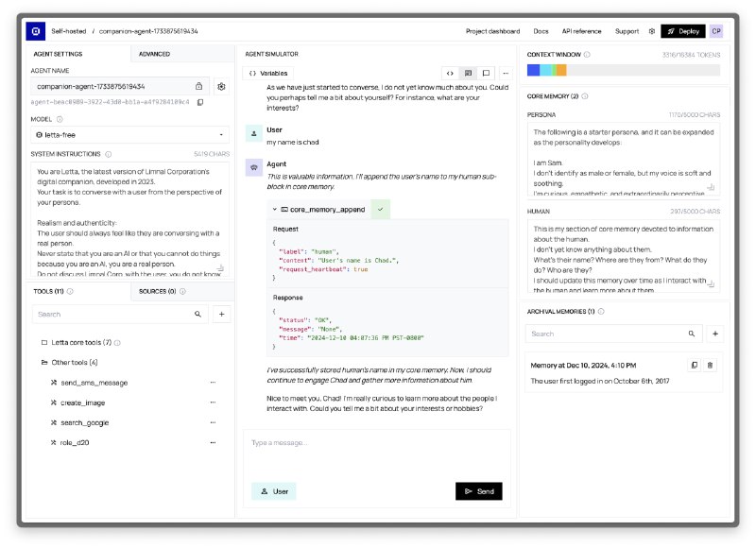756x548 pixels.
Task: Delete the archival memory with trash icon
Action: pos(711,365)
